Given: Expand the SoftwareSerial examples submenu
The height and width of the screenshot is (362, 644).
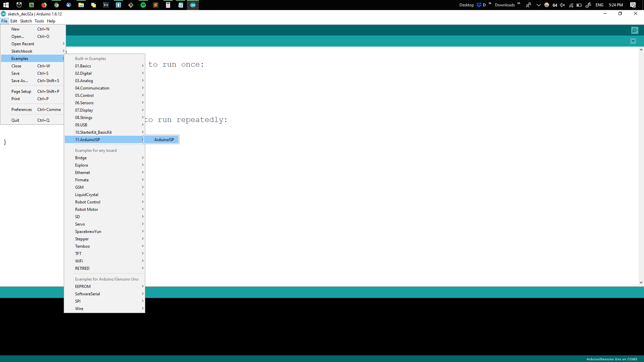Looking at the screenshot, I should [x=105, y=294].
